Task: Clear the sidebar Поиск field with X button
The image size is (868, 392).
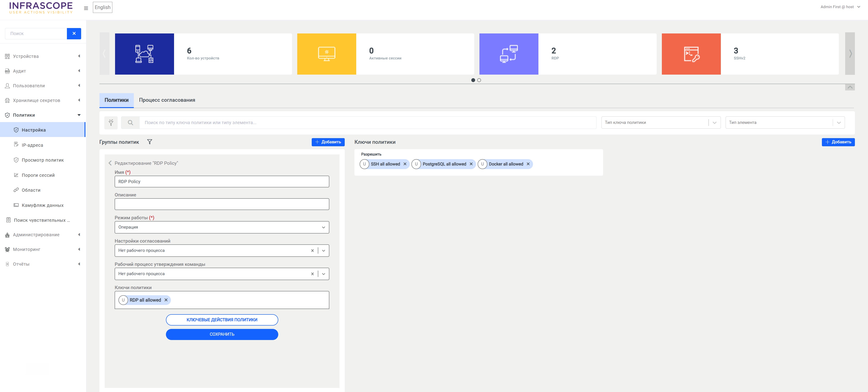Action: 74,33
